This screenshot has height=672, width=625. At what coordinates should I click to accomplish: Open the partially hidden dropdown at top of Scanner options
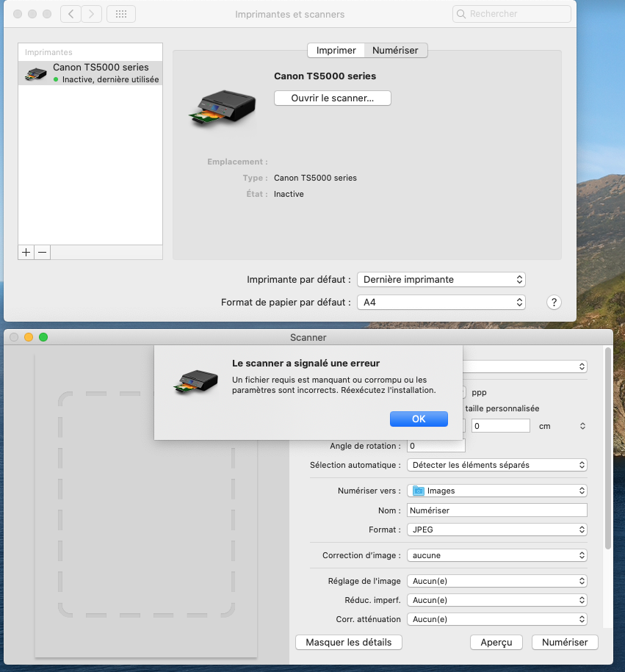525,366
